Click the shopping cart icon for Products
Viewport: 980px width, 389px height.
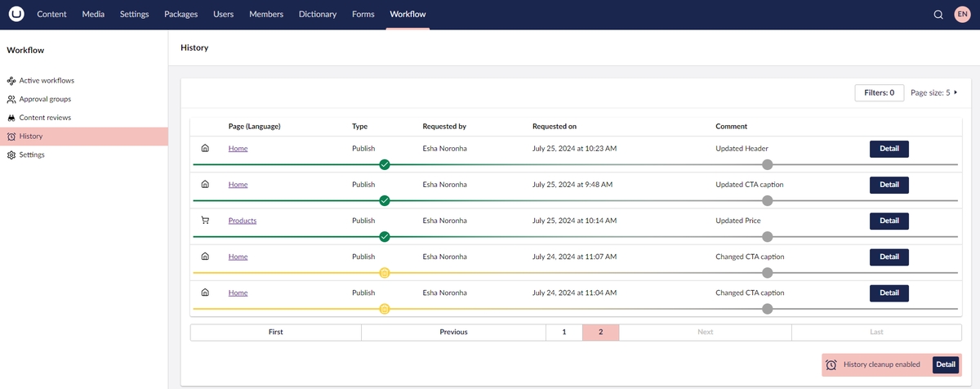coord(205,221)
